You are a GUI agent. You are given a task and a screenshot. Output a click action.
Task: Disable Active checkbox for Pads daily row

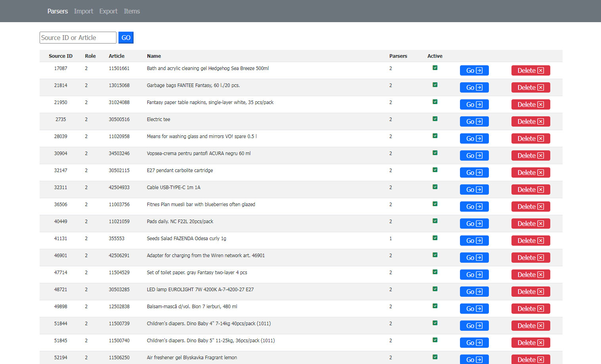coord(435,221)
